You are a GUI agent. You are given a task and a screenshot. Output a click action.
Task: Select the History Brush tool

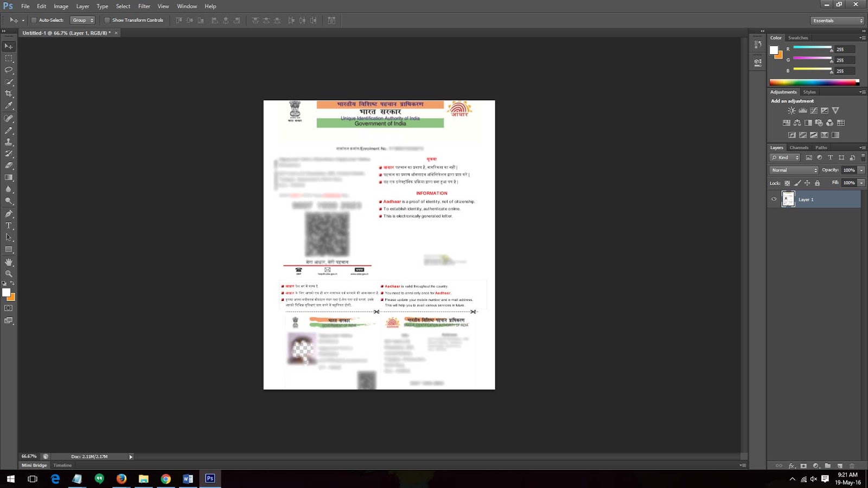(x=9, y=154)
